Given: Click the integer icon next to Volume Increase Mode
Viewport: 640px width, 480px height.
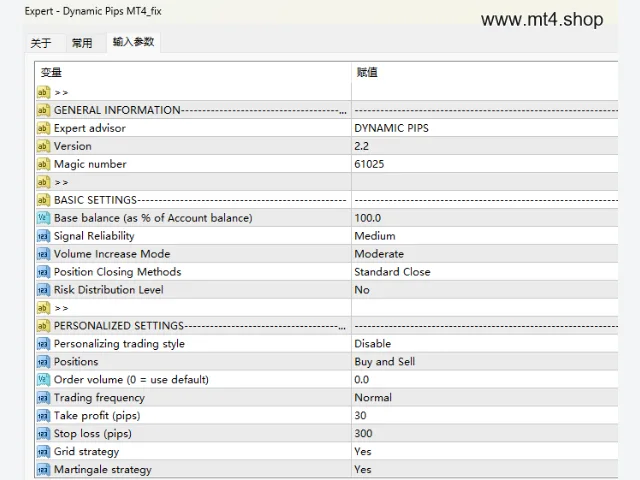Looking at the screenshot, I should pos(43,254).
